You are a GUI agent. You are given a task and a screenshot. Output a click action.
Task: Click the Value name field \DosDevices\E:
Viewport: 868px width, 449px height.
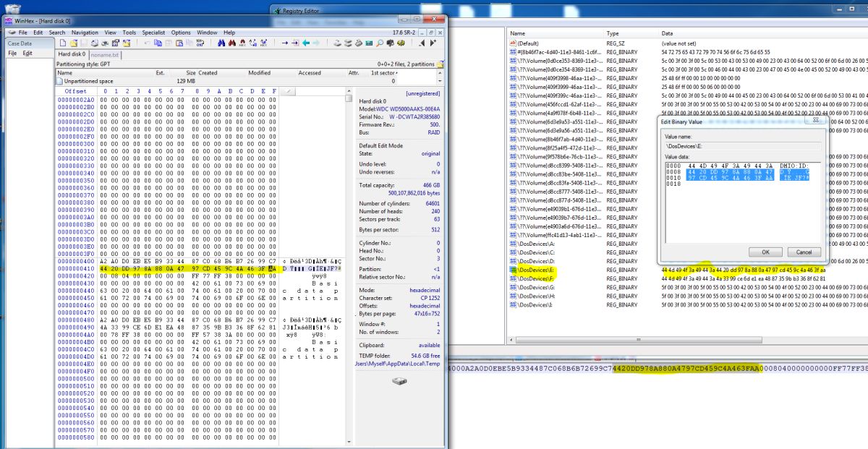(741, 145)
